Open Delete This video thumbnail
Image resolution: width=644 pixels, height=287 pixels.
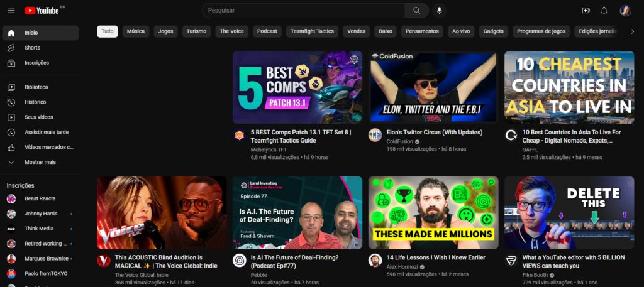pos(569,213)
